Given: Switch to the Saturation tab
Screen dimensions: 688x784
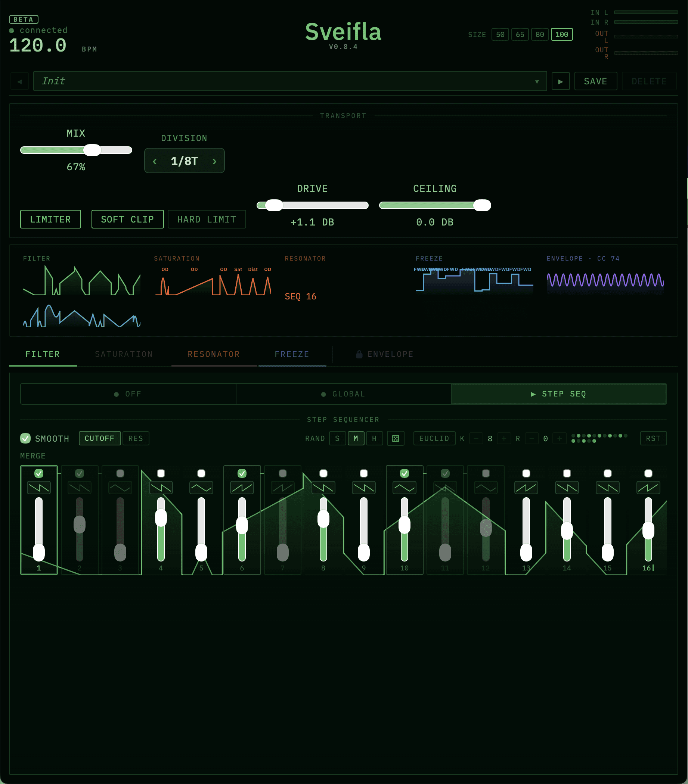Looking at the screenshot, I should [x=124, y=354].
